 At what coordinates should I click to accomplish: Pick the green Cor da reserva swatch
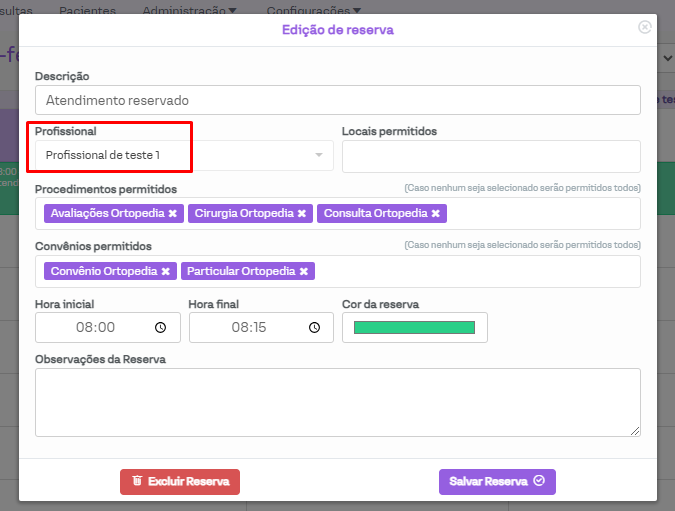click(414, 328)
